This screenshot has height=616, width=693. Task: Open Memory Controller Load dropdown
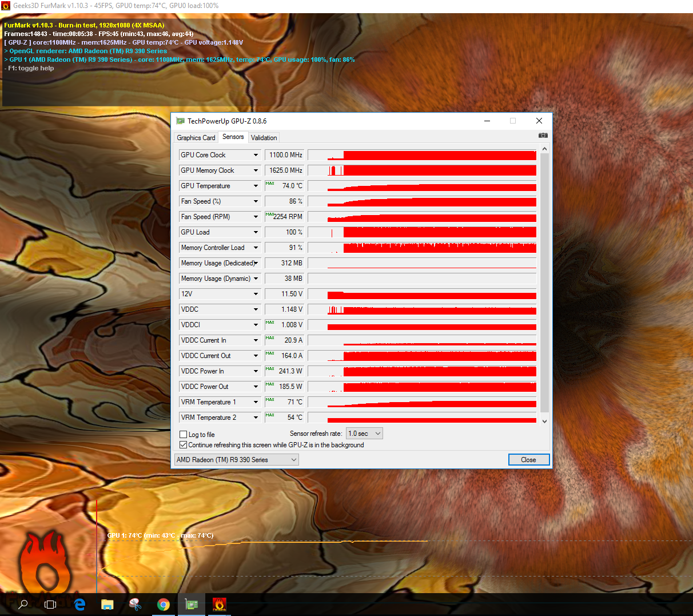(x=256, y=248)
